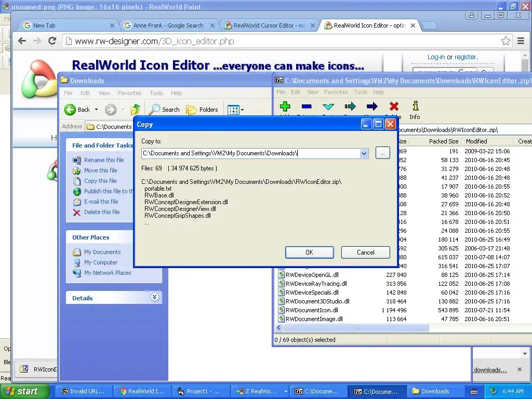
Task: Expand the Details panel chevron
Action: point(154,297)
